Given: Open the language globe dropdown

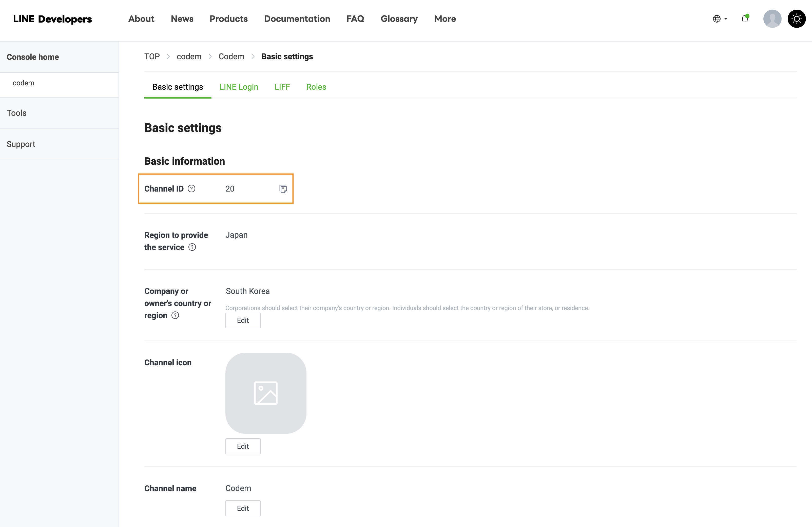Looking at the screenshot, I should [720, 19].
